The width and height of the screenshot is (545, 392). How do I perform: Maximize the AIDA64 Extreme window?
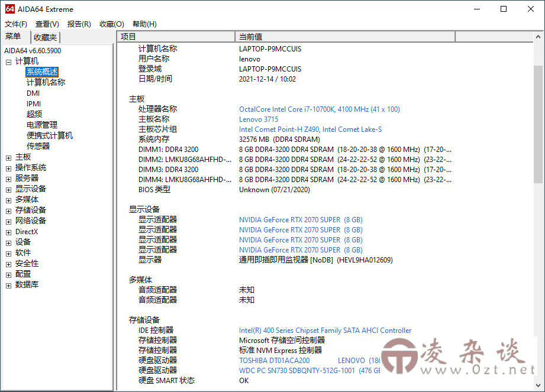coord(504,9)
